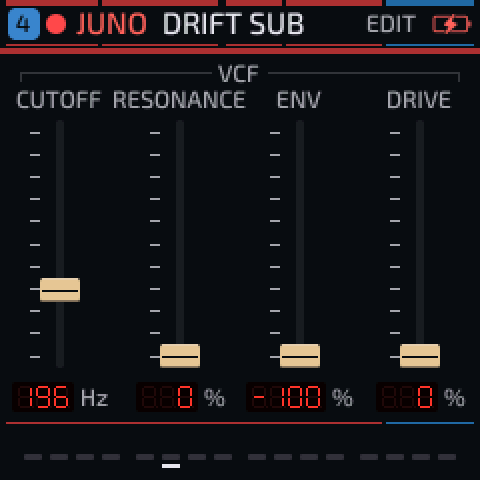Click the blue track 4 badge
480x480 pixels.
coord(24,24)
